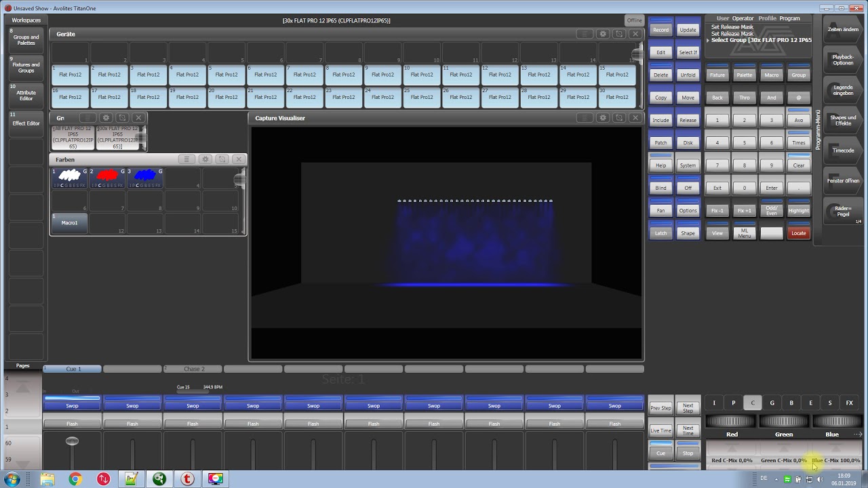Image resolution: width=868 pixels, height=488 pixels.
Task: Open Effect Editor workspace
Action: pyautogui.click(x=26, y=123)
